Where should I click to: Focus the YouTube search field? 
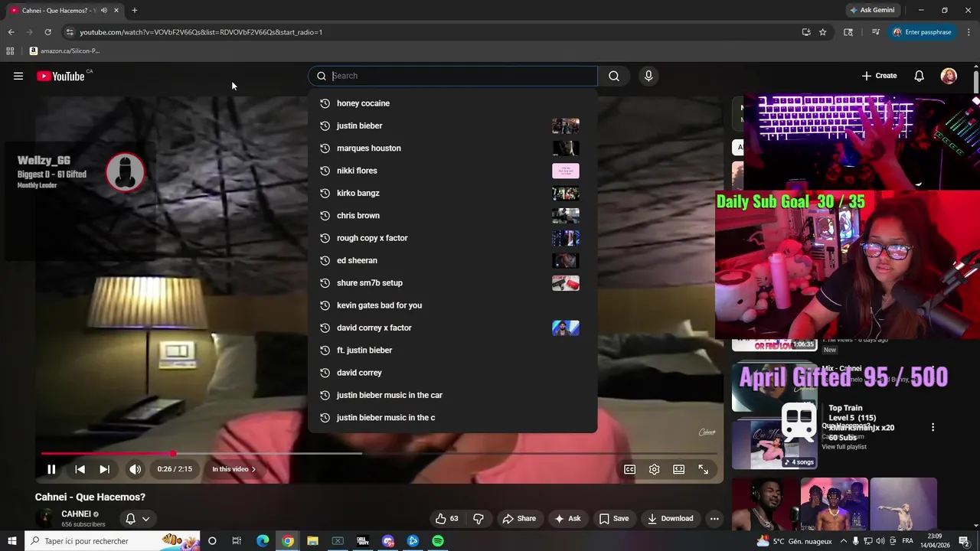452,76
